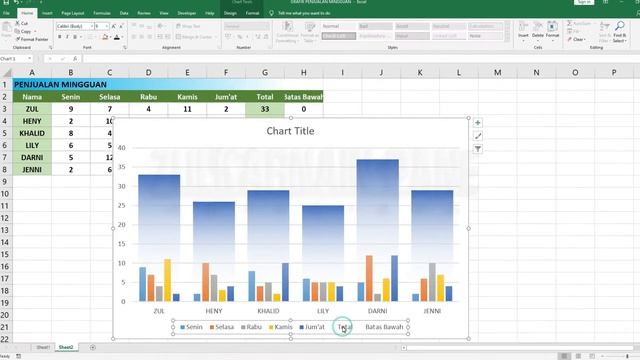This screenshot has width=640, height=360.
Task: Select the Normal cell style
Action: point(338,26)
